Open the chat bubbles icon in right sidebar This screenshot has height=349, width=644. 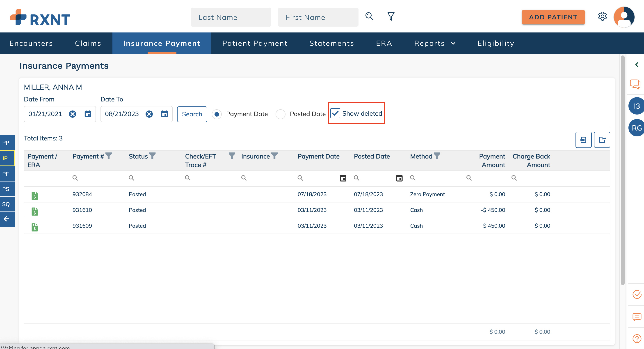pos(635,84)
